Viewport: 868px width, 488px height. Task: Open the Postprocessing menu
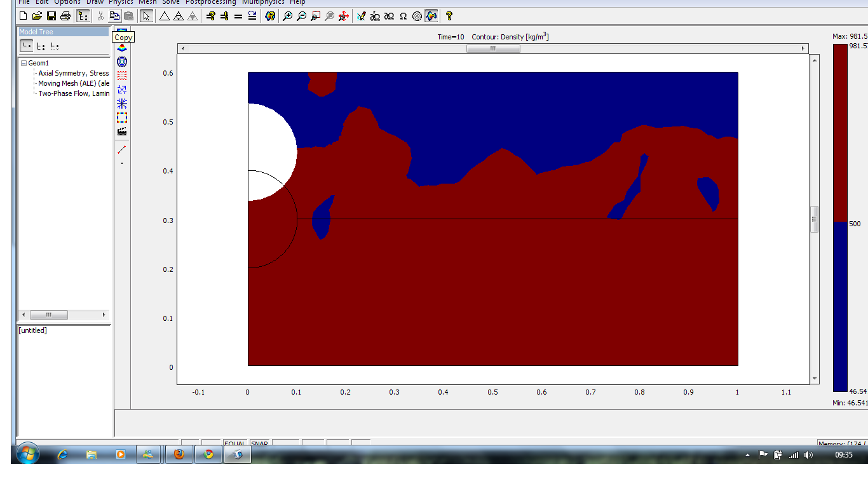[210, 3]
